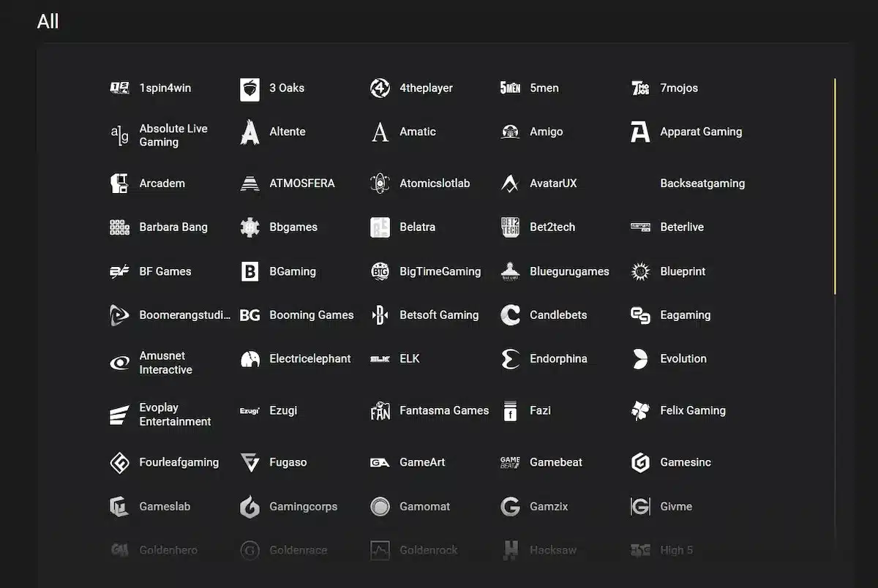Click the 3 Oaks acorn icon
878x588 pixels.
tap(249, 88)
